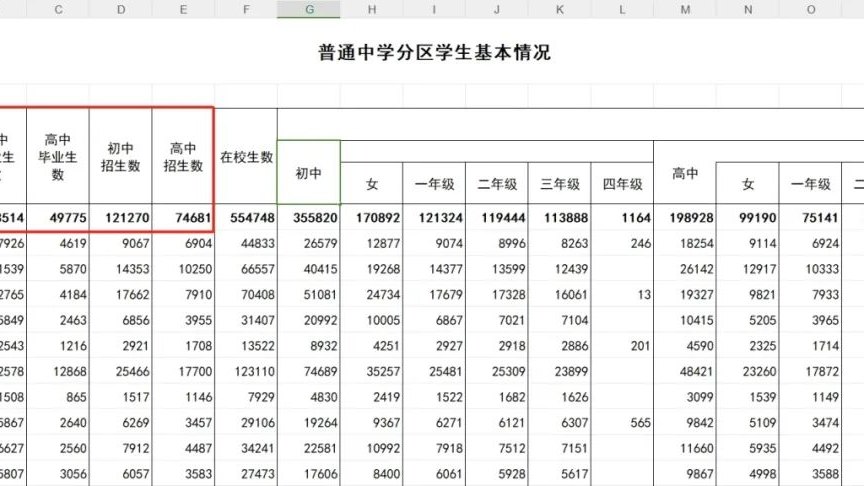Click the cell containing 246

pyautogui.click(x=623, y=243)
